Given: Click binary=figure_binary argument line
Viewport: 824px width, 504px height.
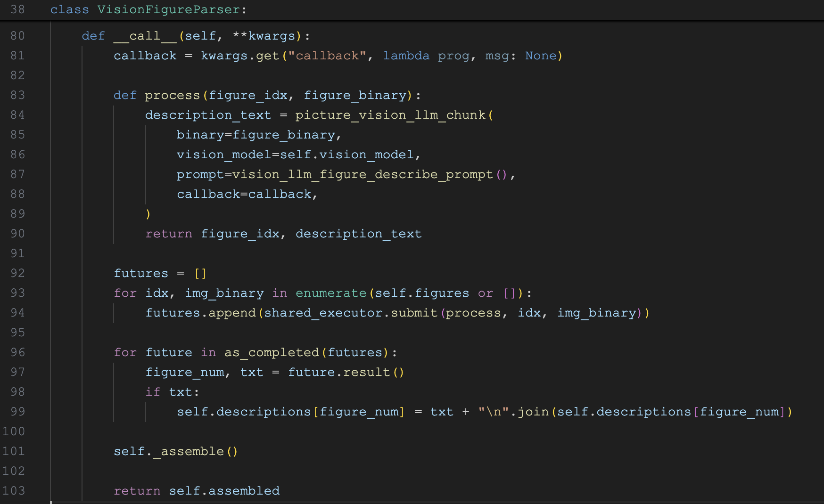Looking at the screenshot, I should [259, 135].
